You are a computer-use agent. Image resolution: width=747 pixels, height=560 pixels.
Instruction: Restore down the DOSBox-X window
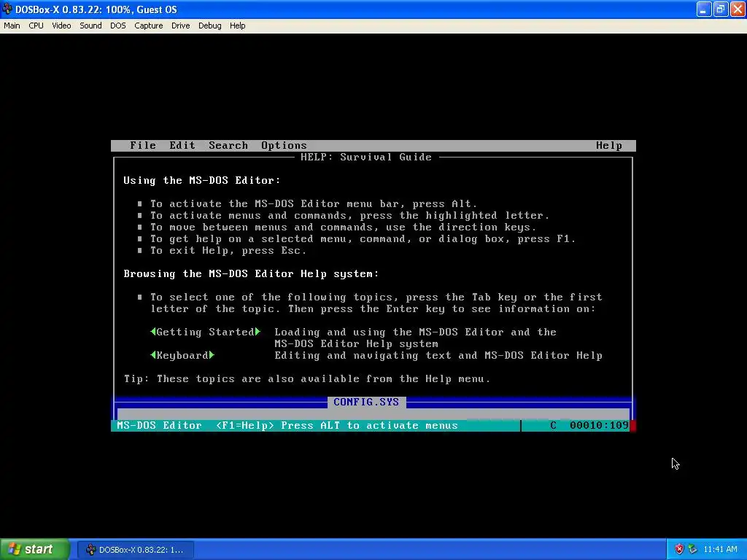point(720,9)
